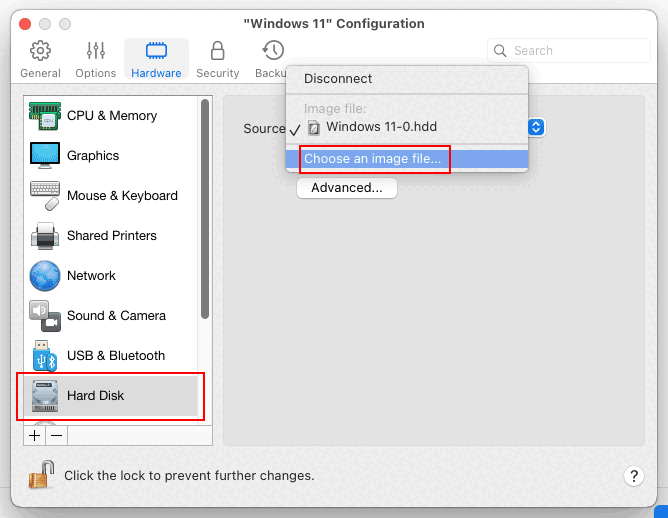Select the Sound & Camera icon
This screenshot has width=668, height=518.
pos(45,316)
